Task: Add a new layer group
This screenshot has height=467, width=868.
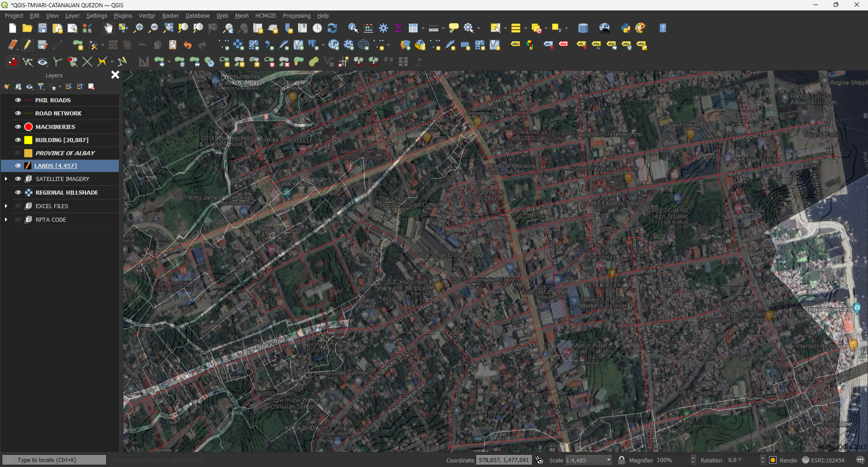Action: pyautogui.click(x=18, y=86)
